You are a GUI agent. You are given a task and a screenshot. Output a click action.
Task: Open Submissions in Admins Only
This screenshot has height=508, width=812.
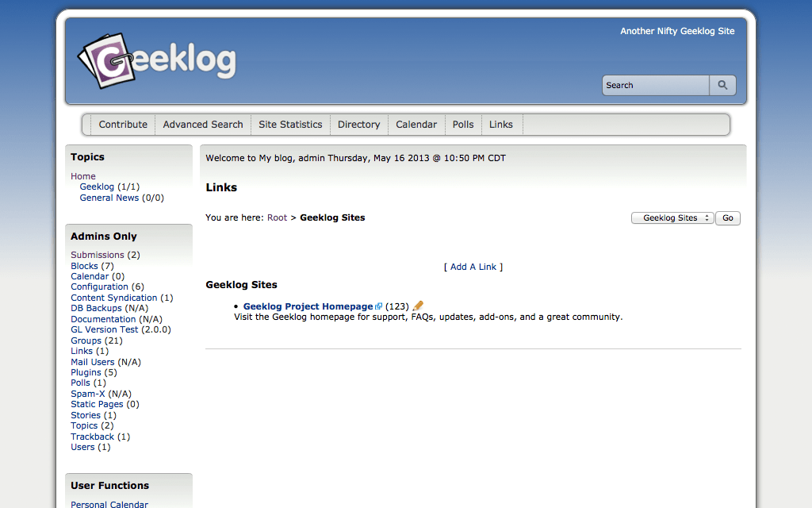[x=98, y=255]
